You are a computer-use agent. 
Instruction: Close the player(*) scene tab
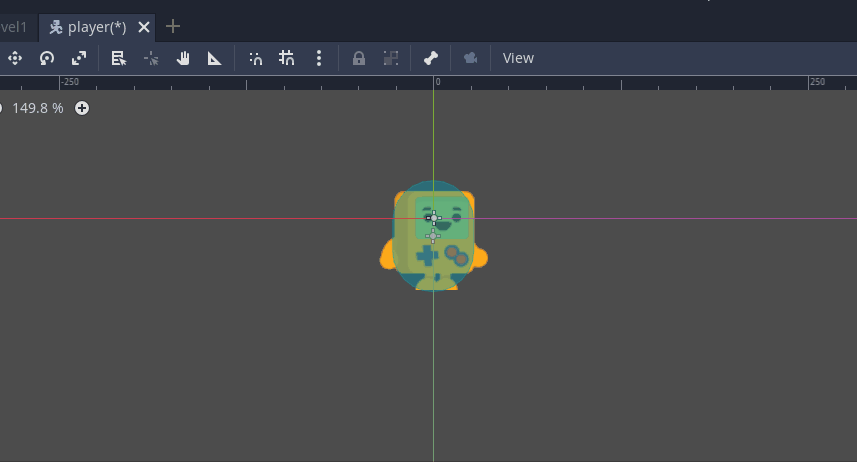pos(144,27)
